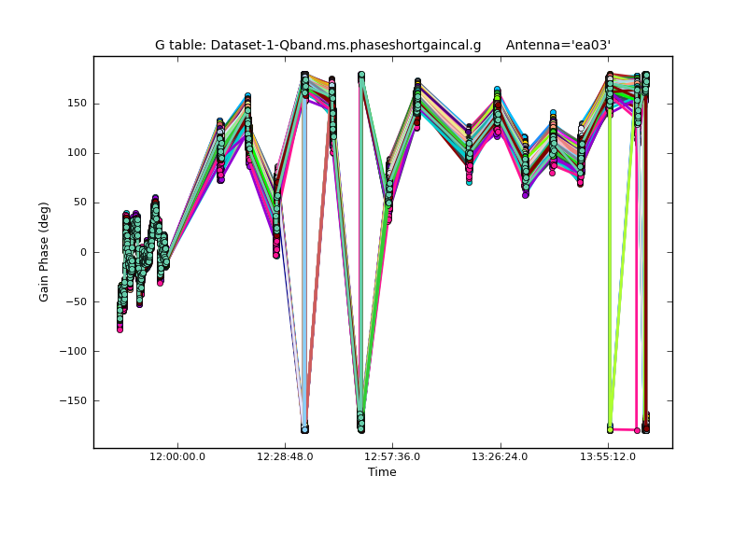The width and height of the screenshot is (747, 560).
Task: Click the 12:00:00.0 time tick label
Action: (x=177, y=456)
